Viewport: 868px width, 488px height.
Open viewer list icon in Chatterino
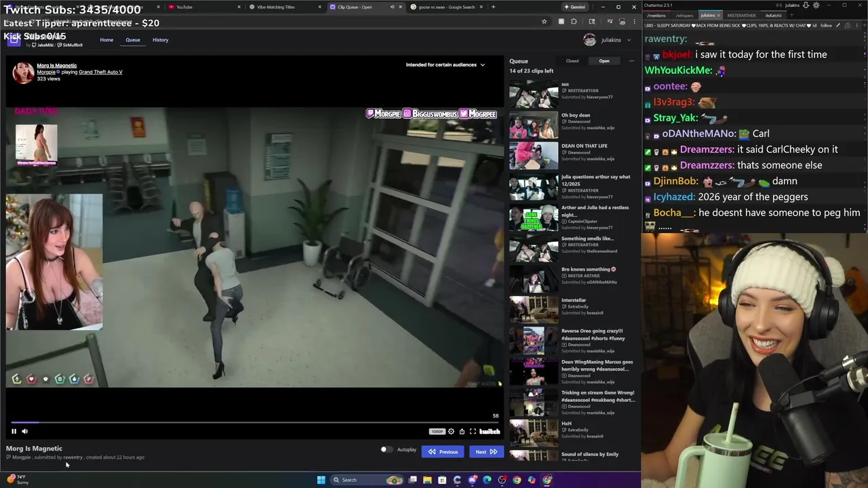(x=846, y=26)
